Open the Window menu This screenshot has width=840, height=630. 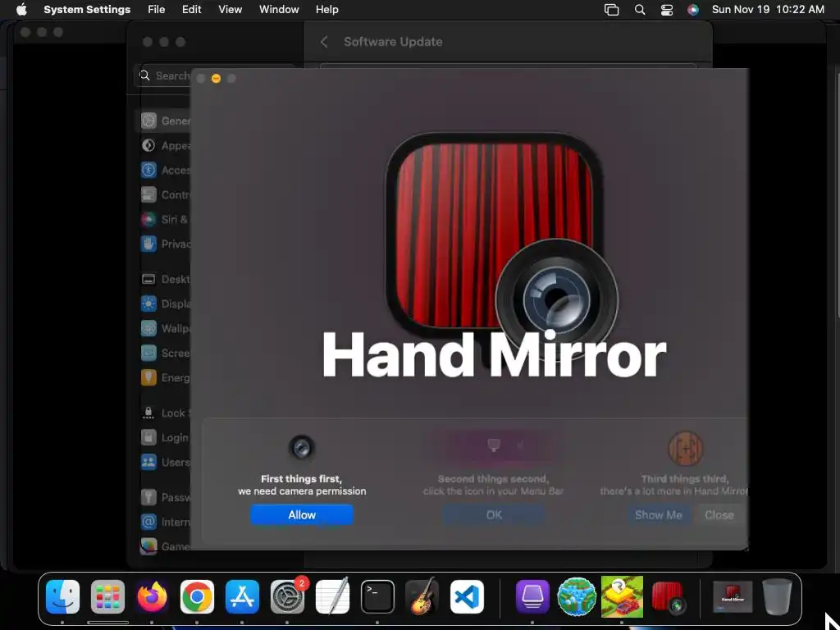279,9
